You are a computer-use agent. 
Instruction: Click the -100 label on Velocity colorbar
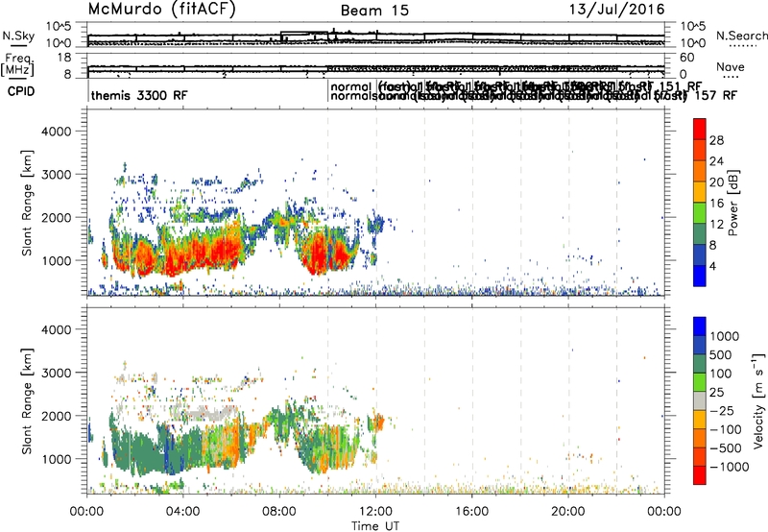(x=725, y=429)
